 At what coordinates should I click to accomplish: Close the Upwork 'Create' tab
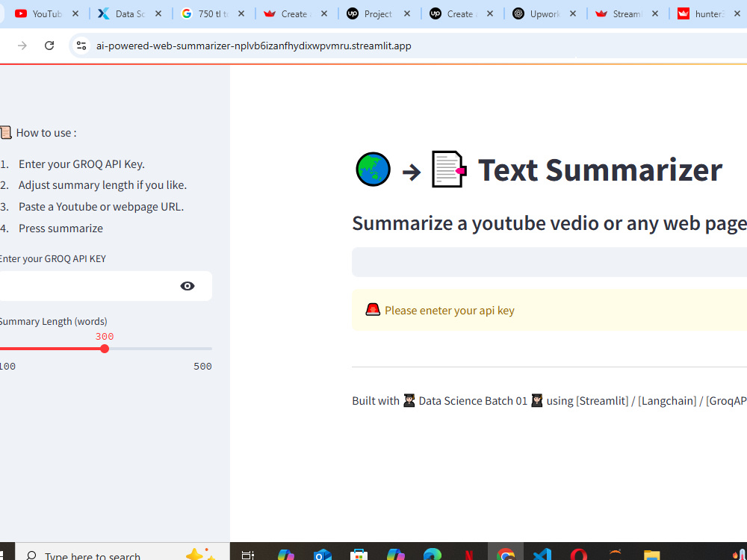coord(490,13)
